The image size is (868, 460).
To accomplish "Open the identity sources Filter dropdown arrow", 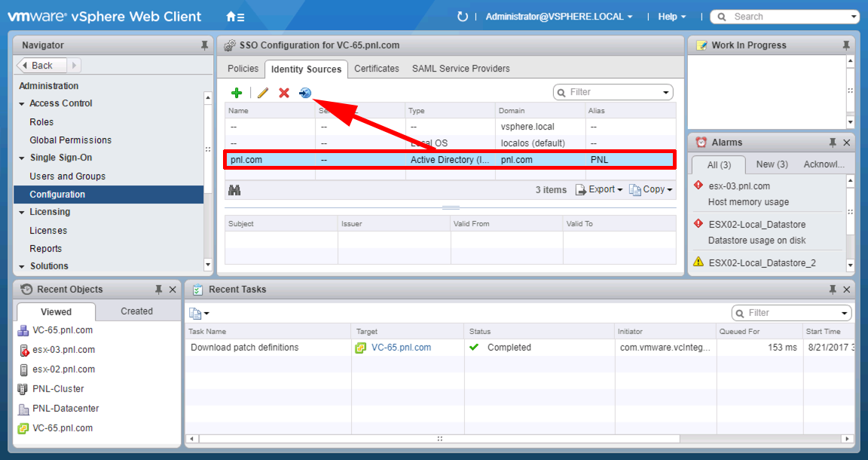I will coord(666,93).
